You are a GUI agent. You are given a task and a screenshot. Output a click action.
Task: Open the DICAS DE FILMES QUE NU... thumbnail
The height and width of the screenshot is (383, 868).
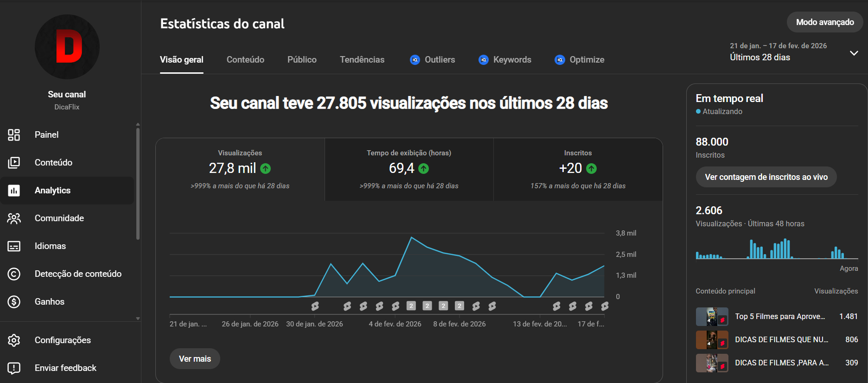coord(712,340)
